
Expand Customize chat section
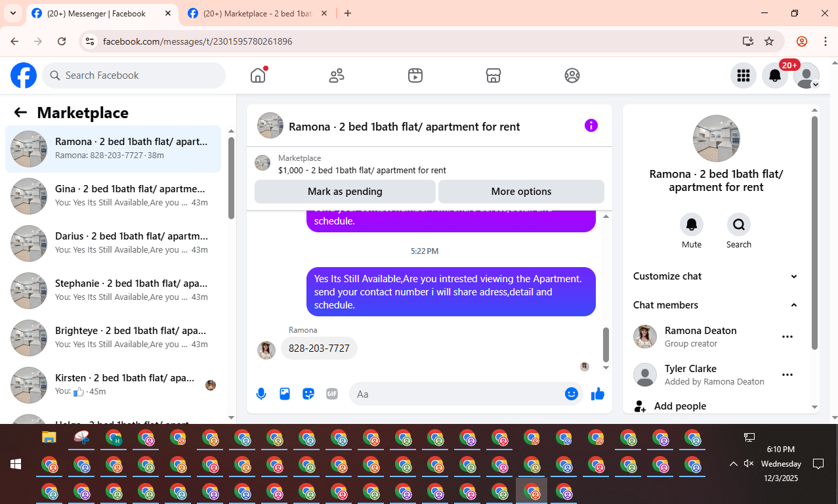click(x=716, y=276)
